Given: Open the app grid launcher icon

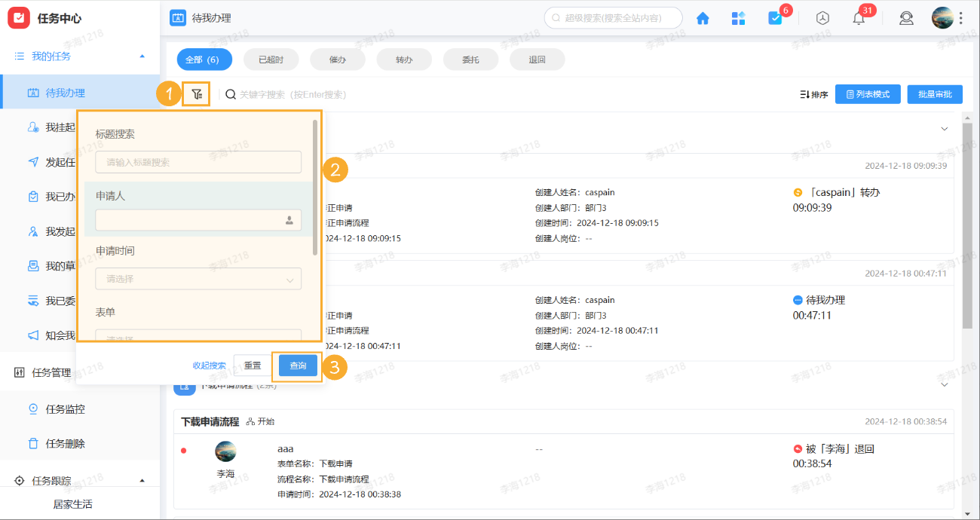Looking at the screenshot, I should [739, 17].
